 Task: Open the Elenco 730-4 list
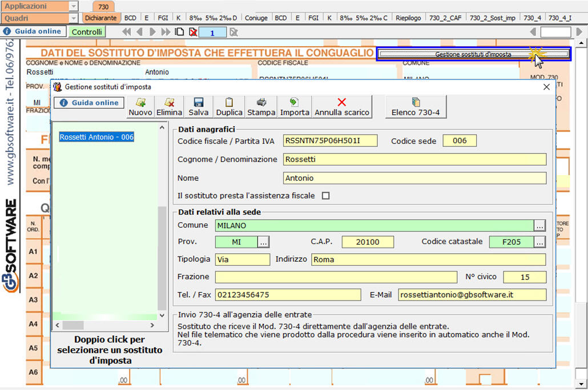[416, 107]
